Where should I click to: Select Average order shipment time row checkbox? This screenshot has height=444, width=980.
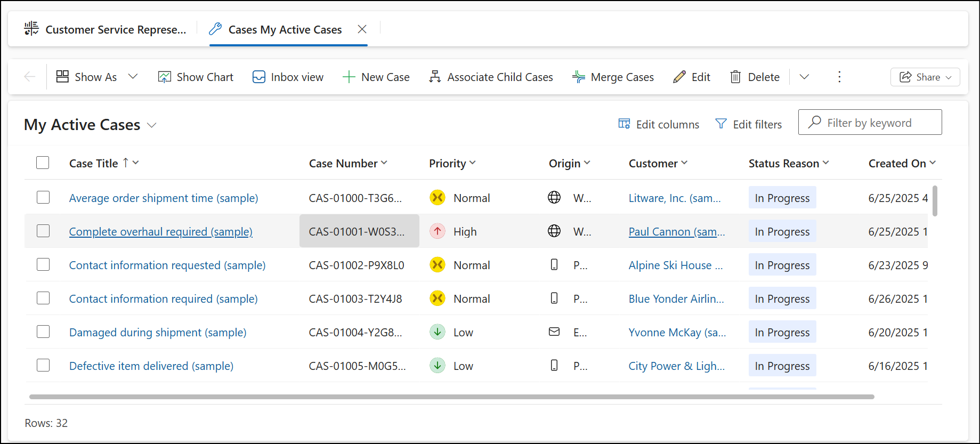(x=43, y=197)
